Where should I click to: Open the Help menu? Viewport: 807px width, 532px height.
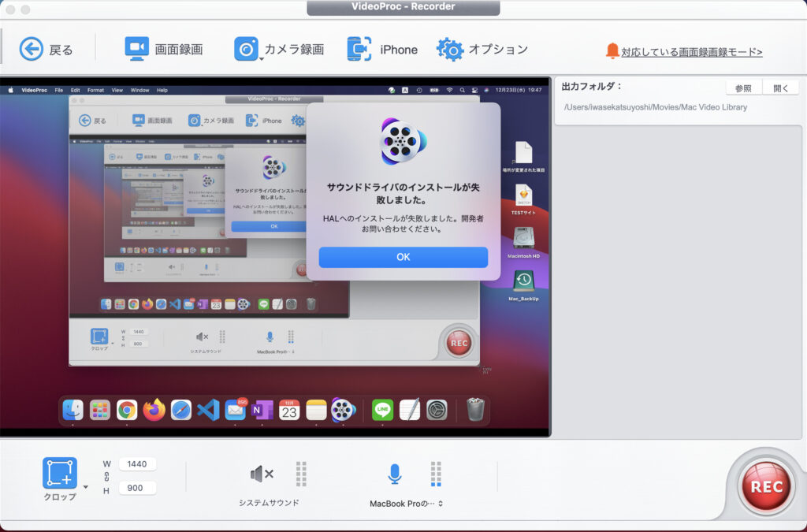point(162,90)
